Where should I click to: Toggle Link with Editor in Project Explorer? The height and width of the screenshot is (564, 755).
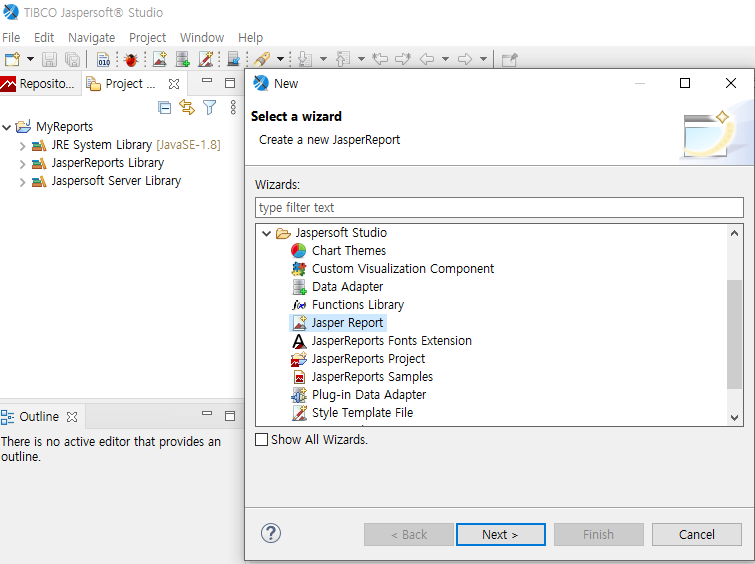187,107
